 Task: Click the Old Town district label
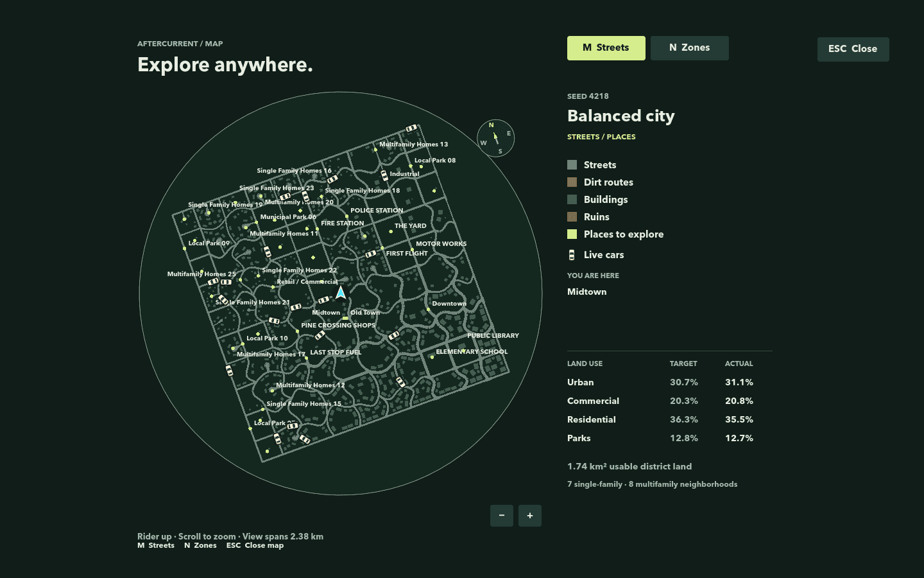click(x=365, y=313)
